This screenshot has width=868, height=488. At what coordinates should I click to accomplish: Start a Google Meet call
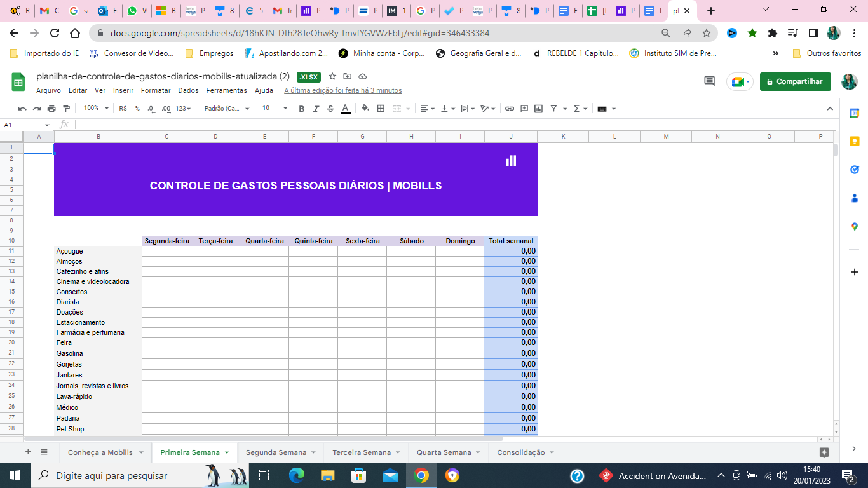coord(740,81)
